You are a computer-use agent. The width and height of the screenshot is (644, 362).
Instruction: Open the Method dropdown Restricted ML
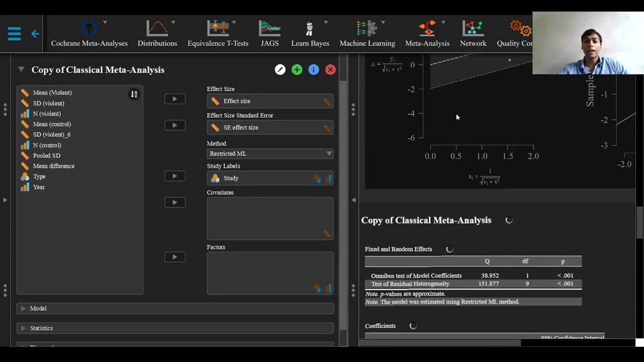tap(270, 153)
